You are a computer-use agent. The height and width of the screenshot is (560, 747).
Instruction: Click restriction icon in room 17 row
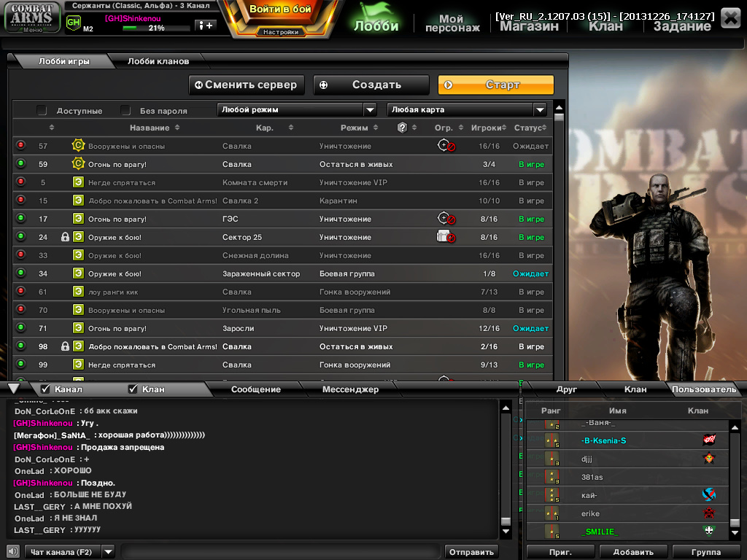pyautogui.click(x=446, y=219)
